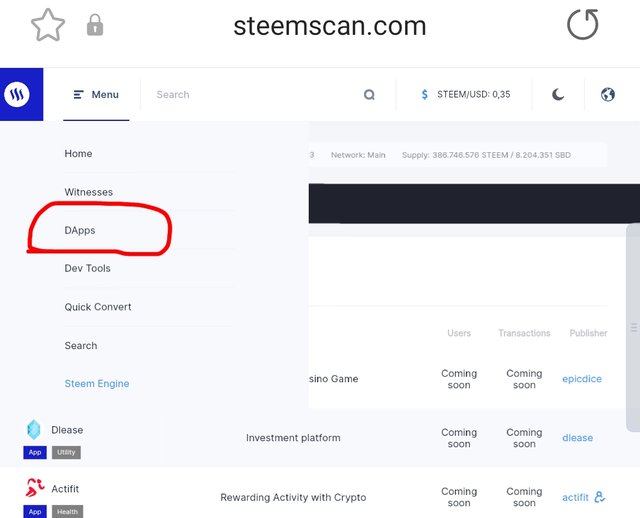Image resolution: width=640 pixels, height=518 pixels.
Task: Reload the page with refresh icon
Action: [x=582, y=24]
